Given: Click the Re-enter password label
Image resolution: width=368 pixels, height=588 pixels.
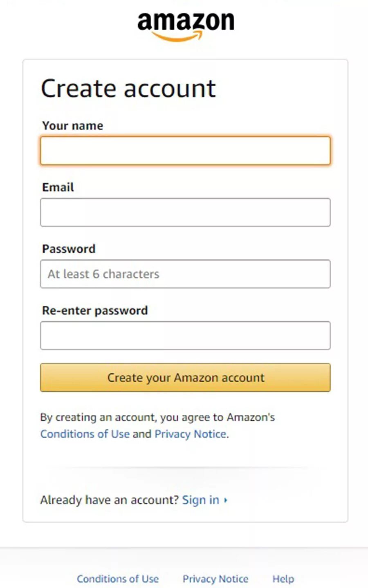Looking at the screenshot, I should pos(95,310).
